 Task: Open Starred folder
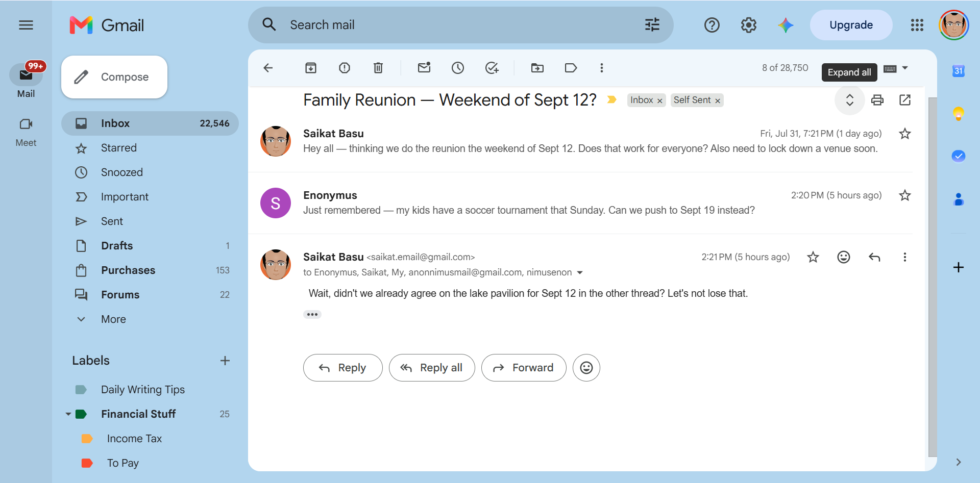pos(150,148)
